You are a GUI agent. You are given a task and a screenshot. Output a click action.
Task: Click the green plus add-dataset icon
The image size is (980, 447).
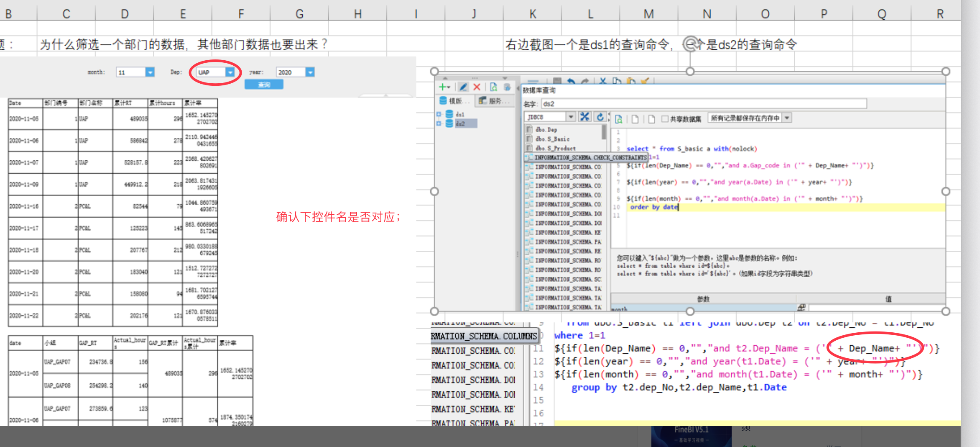click(442, 87)
